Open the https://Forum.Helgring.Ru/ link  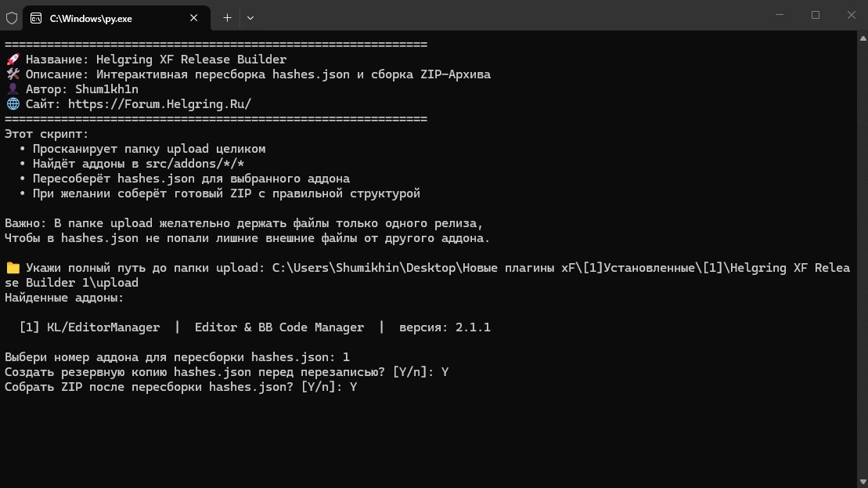tap(160, 104)
